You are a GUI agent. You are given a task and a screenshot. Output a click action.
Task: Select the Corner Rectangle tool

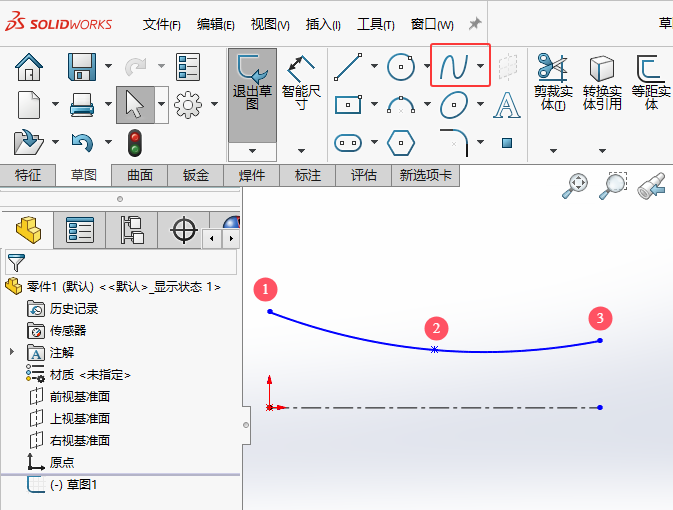coord(348,105)
